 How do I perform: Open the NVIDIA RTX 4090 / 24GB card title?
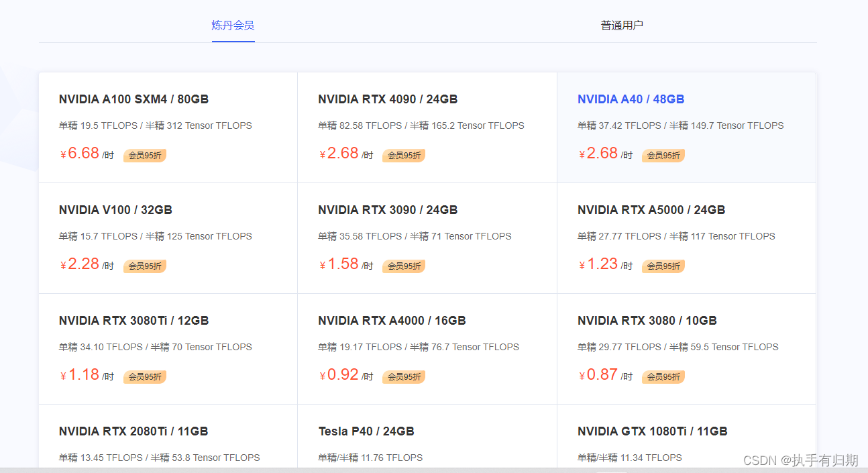click(388, 99)
